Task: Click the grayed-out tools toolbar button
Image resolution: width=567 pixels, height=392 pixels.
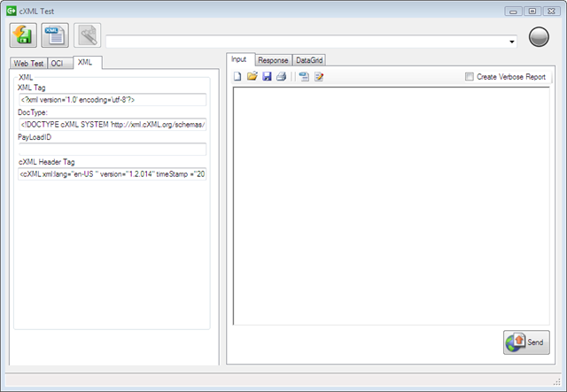Action: (88, 35)
